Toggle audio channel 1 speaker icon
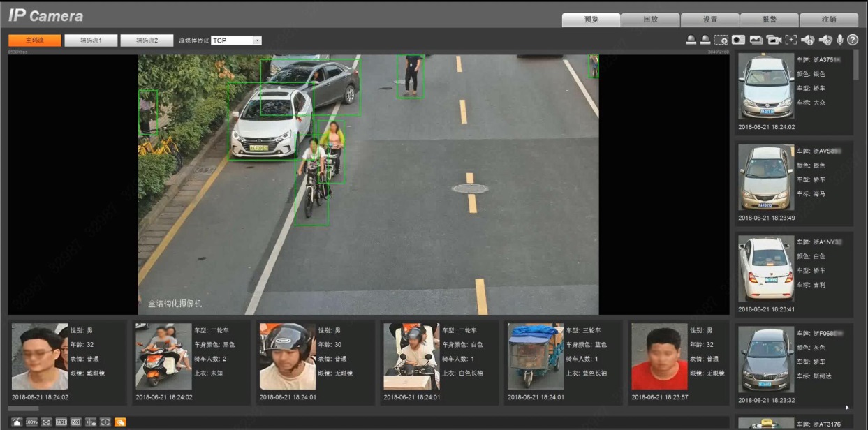 [x=808, y=40]
